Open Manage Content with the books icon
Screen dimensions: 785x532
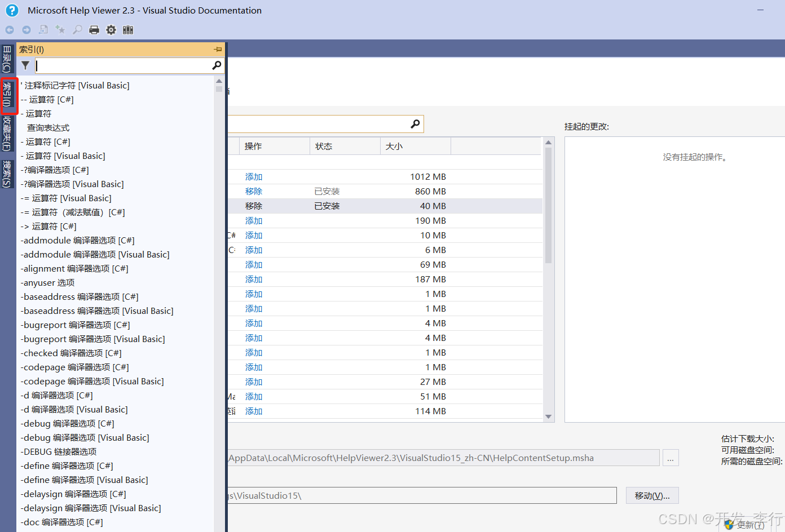pyautogui.click(x=128, y=30)
